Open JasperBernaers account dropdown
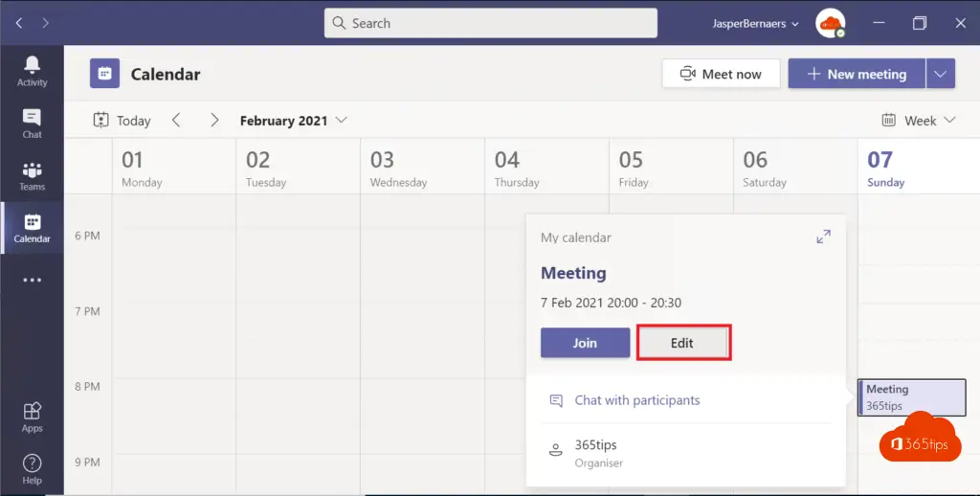Image resolution: width=980 pixels, height=496 pixels. (755, 24)
